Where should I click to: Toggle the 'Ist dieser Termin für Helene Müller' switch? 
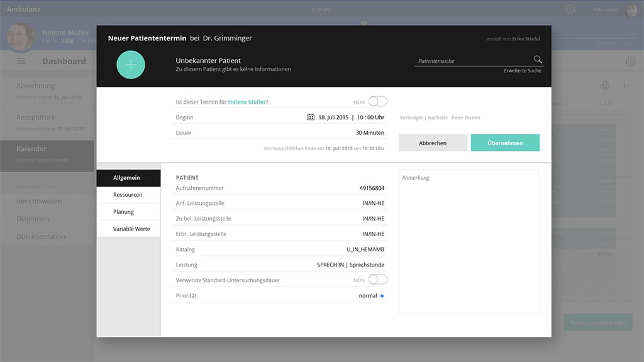(377, 101)
